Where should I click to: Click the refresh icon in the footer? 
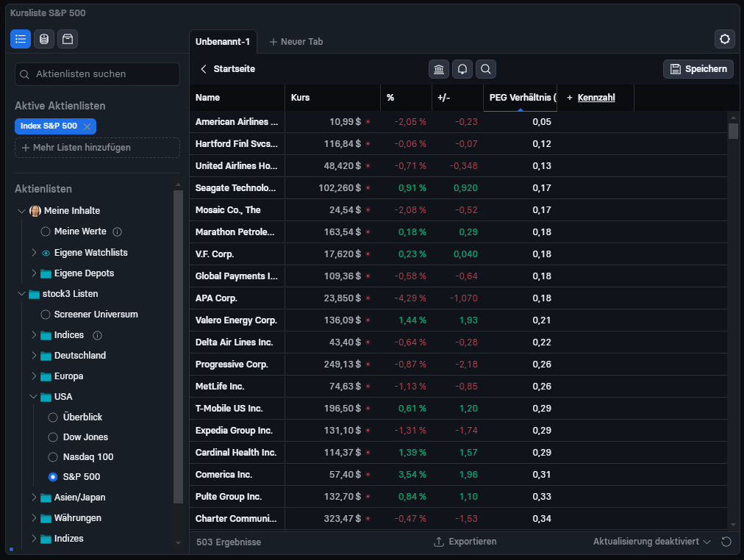click(x=726, y=542)
